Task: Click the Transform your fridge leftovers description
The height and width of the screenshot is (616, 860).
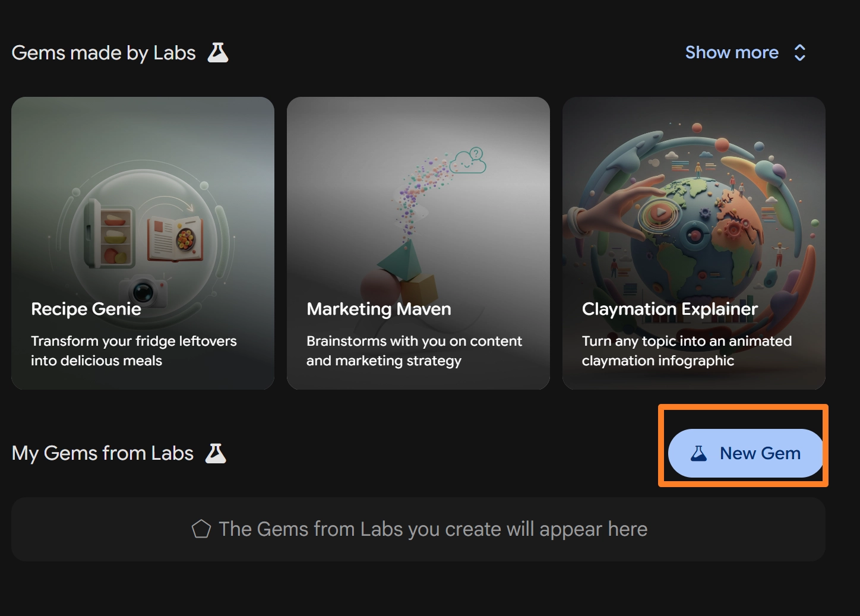Action: click(134, 350)
